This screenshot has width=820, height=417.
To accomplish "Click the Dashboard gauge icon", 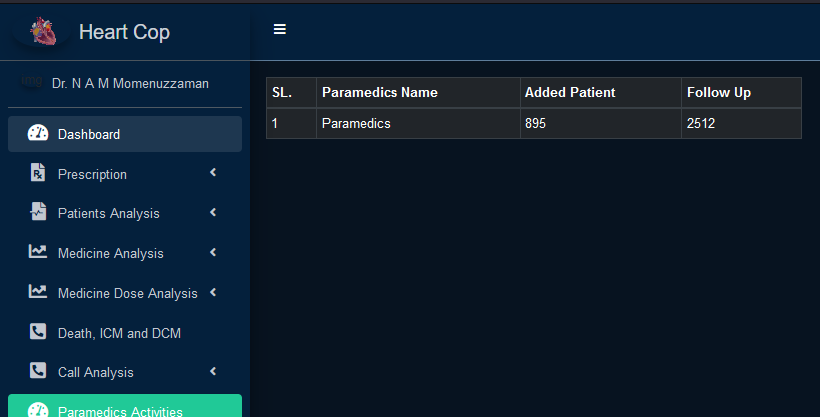I will click(38, 134).
